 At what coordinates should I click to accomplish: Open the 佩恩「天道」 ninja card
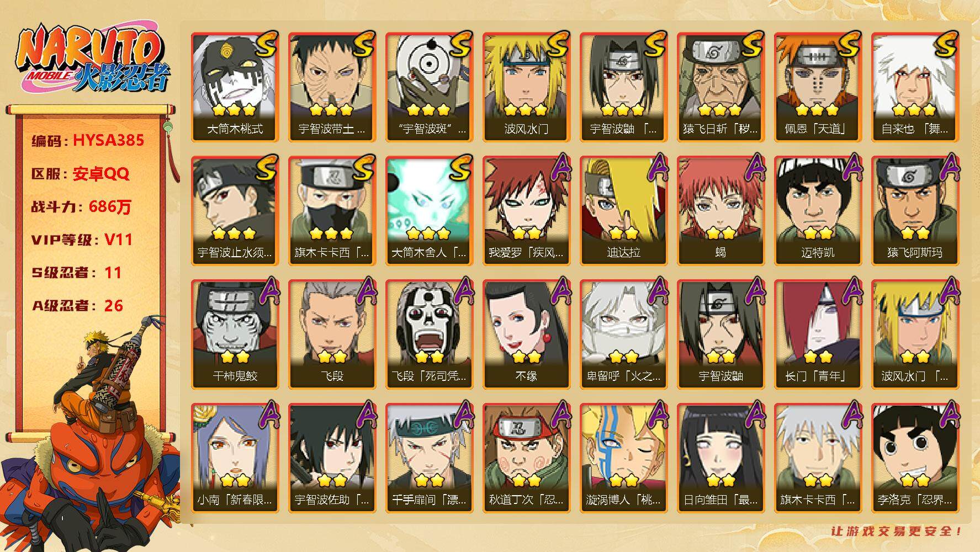click(x=818, y=87)
